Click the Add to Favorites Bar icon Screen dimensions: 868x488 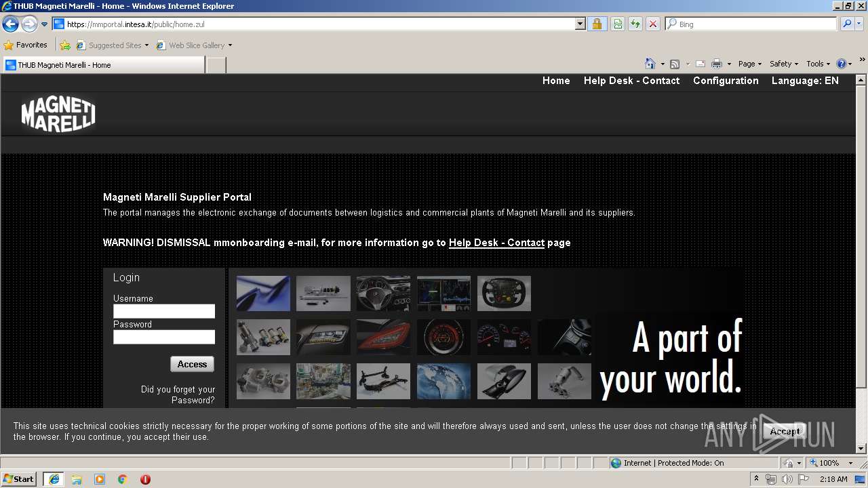pos(65,45)
